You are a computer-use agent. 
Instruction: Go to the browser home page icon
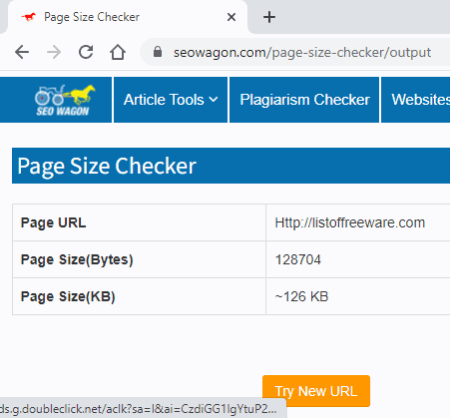click(118, 52)
